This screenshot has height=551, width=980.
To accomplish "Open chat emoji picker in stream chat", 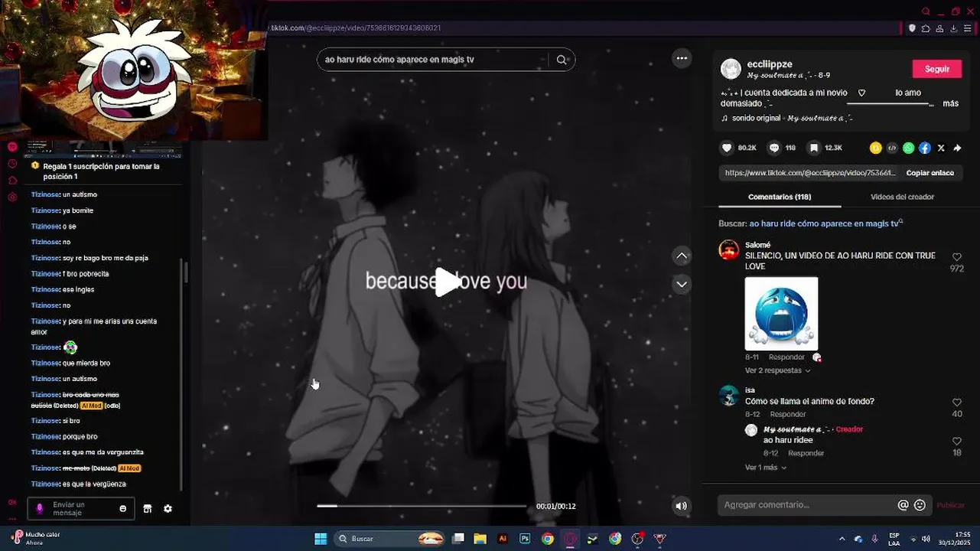I will 122,509.
